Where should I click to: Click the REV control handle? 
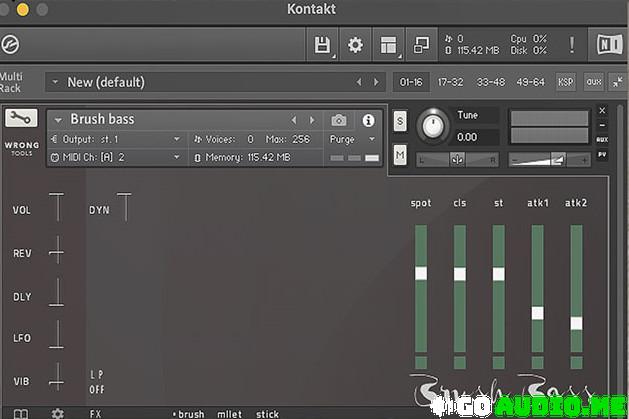(x=57, y=251)
